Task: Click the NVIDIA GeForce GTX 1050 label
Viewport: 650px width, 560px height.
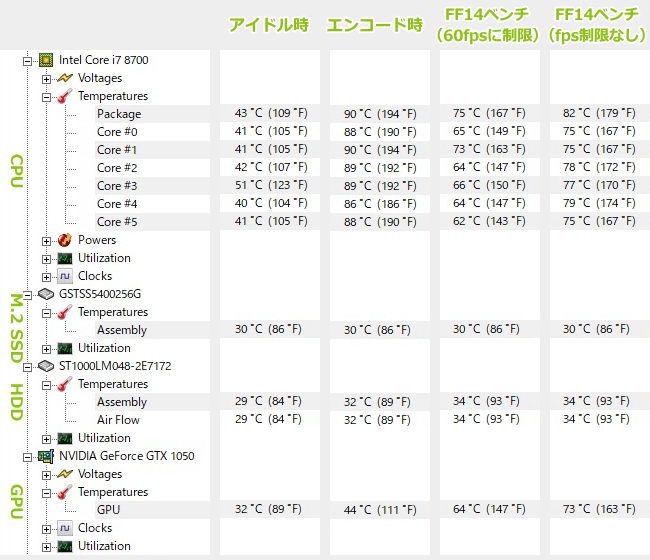Action: coord(126,456)
